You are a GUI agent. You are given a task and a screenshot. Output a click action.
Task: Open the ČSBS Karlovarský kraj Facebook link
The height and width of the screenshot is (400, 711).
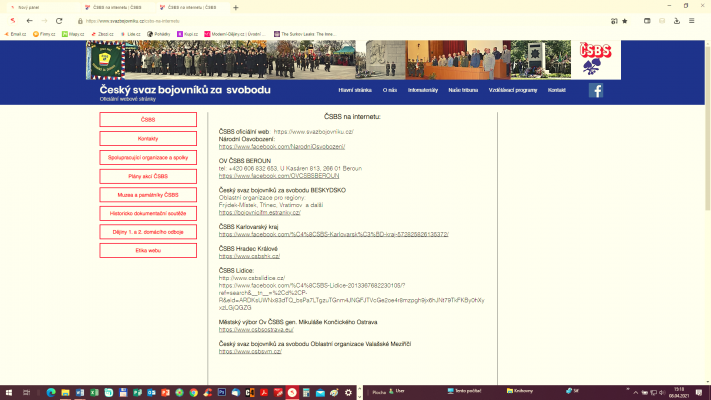coord(333,234)
